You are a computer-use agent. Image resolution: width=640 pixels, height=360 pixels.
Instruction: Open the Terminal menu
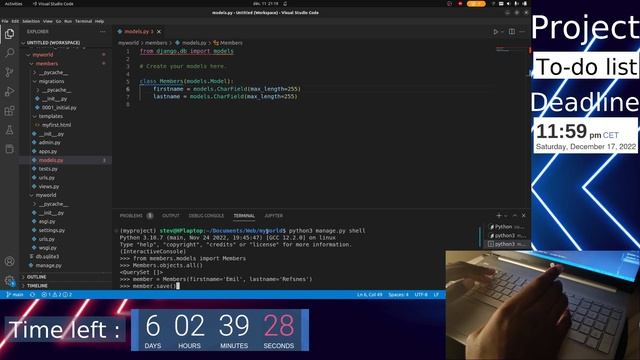(83, 21)
